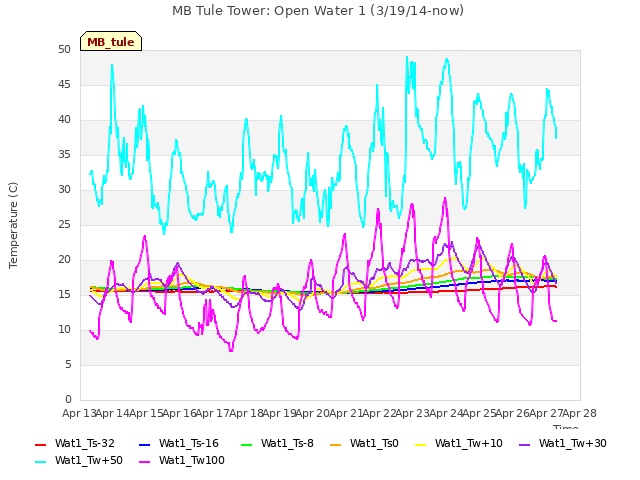Click the Wat1_Ts-32 legend label
640x480 pixels.
pyautogui.click(x=85, y=443)
